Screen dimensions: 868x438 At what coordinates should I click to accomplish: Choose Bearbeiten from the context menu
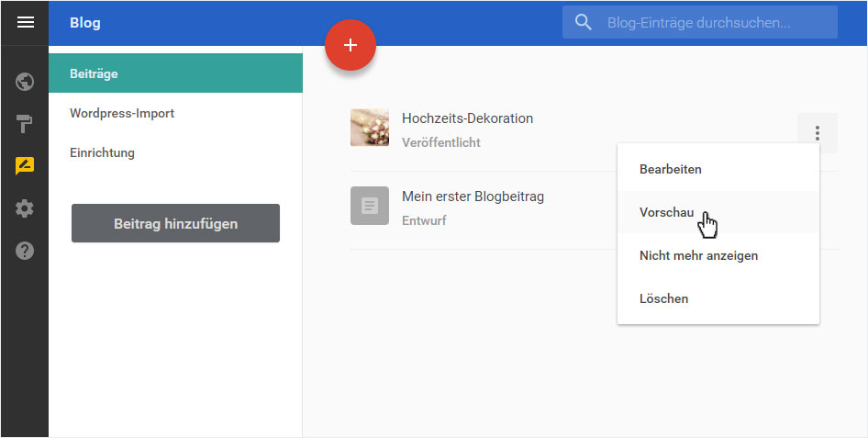718,170
